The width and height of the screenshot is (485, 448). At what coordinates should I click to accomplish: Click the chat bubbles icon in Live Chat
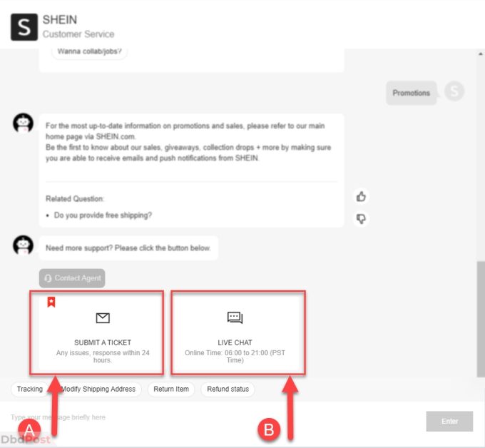[x=235, y=317]
